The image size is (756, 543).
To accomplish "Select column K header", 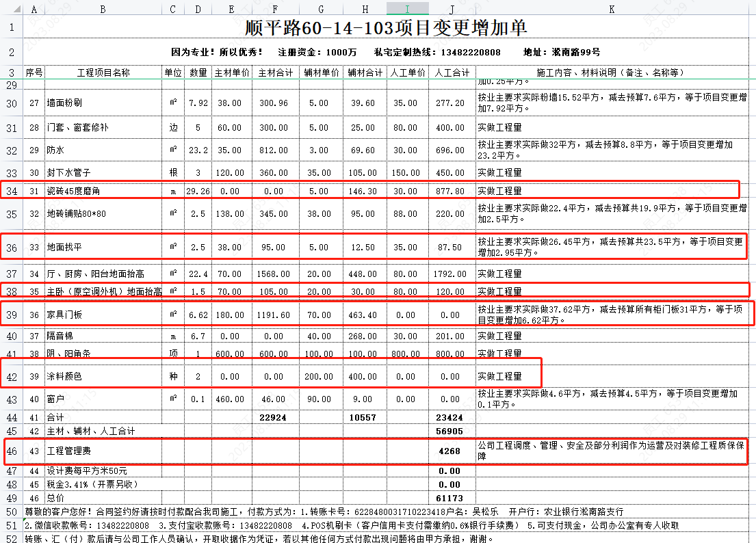I will 612,8.
